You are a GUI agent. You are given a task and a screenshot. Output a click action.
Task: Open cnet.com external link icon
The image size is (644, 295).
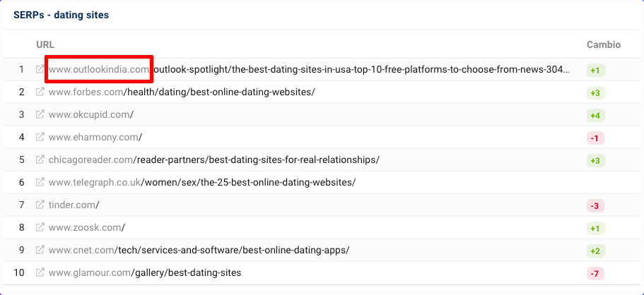(x=40, y=250)
